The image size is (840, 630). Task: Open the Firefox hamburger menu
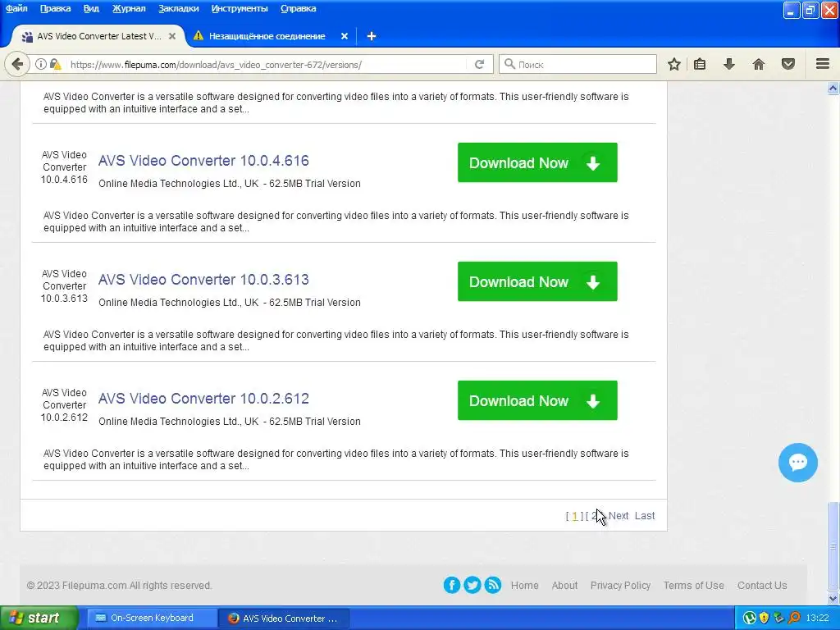click(x=823, y=64)
